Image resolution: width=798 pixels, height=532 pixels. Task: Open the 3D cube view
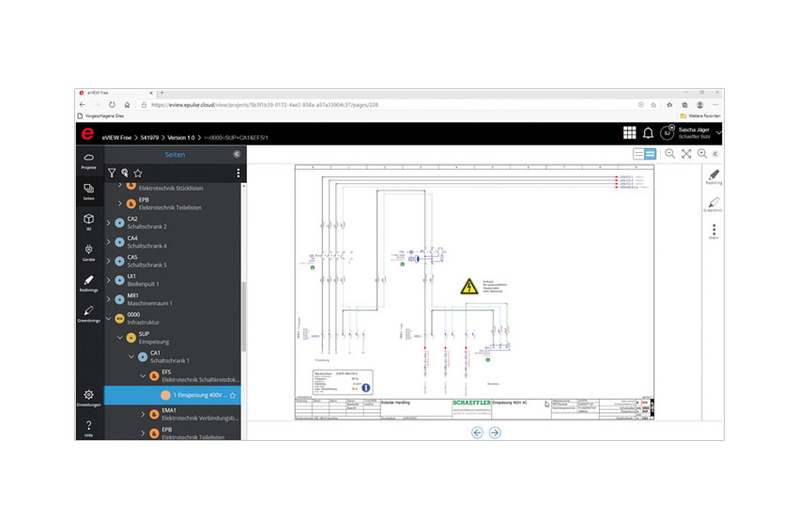point(88,222)
